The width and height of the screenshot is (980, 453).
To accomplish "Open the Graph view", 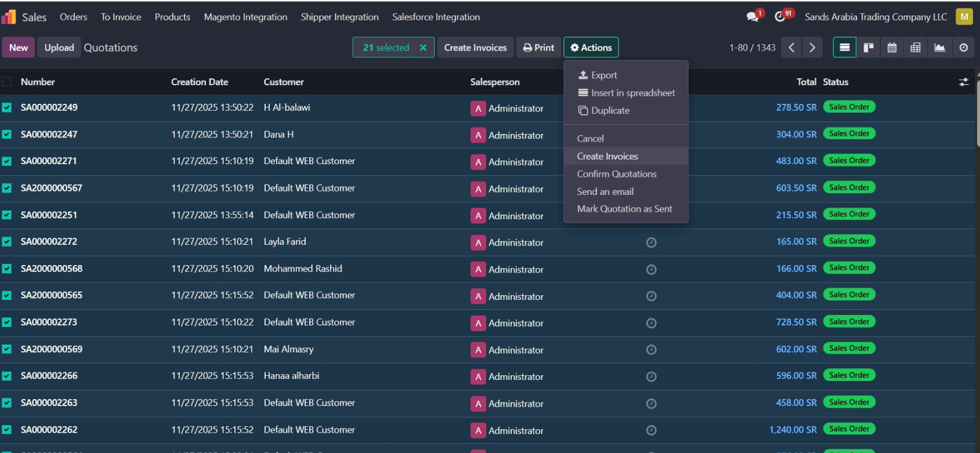I will pos(939,48).
